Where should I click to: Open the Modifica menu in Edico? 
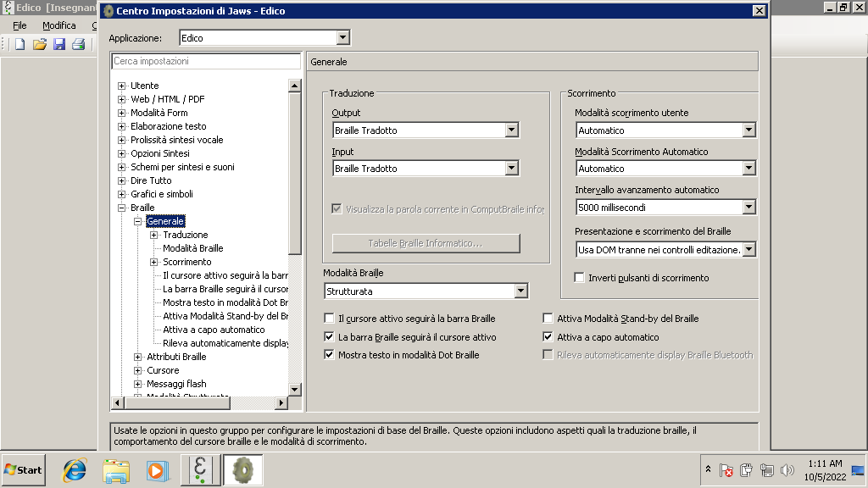point(58,25)
